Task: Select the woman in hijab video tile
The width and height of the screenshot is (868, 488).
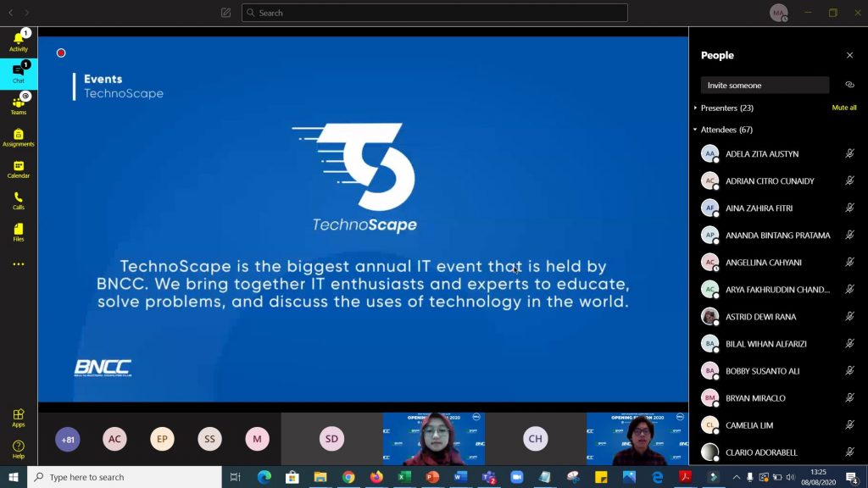Action: tap(434, 439)
